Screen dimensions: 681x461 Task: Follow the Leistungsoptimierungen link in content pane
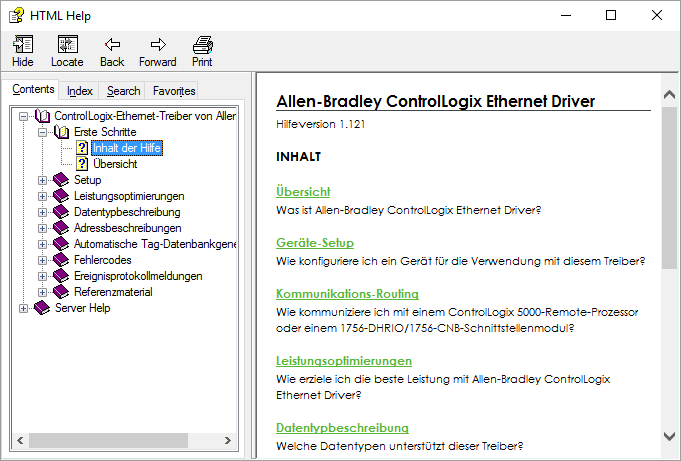click(x=344, y=361)
